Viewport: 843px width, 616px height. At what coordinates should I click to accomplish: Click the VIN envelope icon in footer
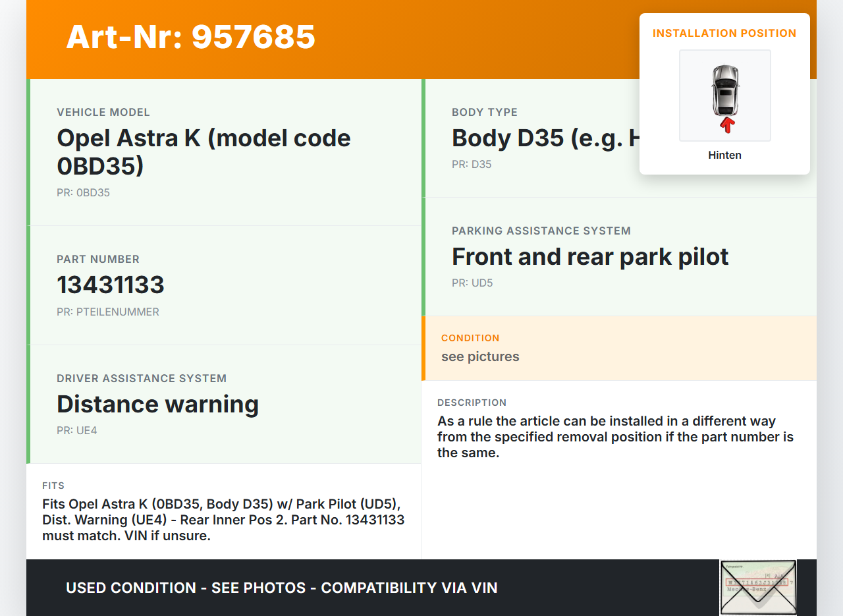tap(757, 587)
